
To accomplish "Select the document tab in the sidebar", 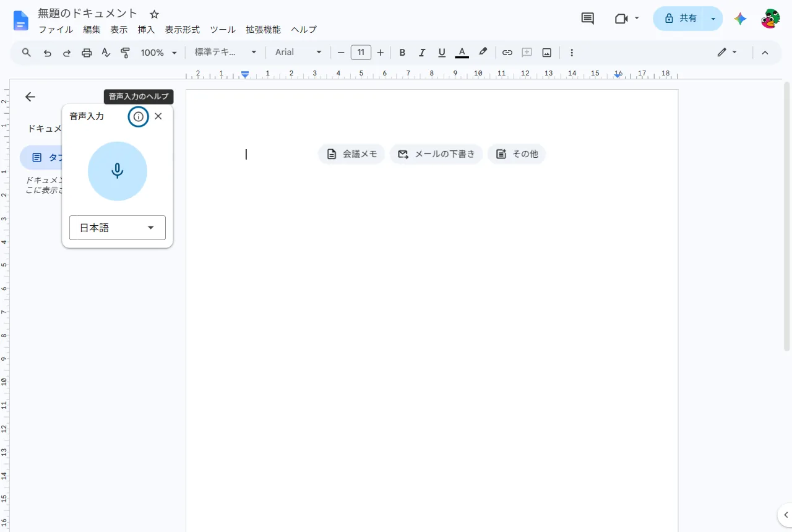I will coord(42,158).
